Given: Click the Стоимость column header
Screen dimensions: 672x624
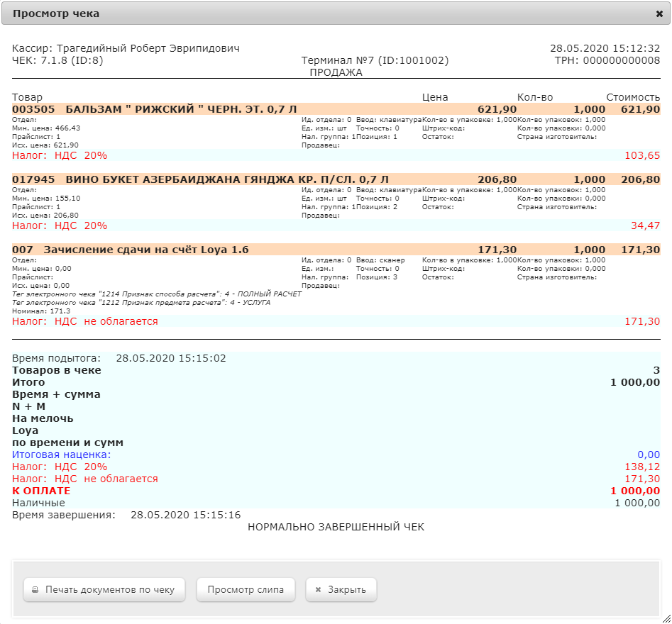Looking at the screenshot, I should point(633,97).
